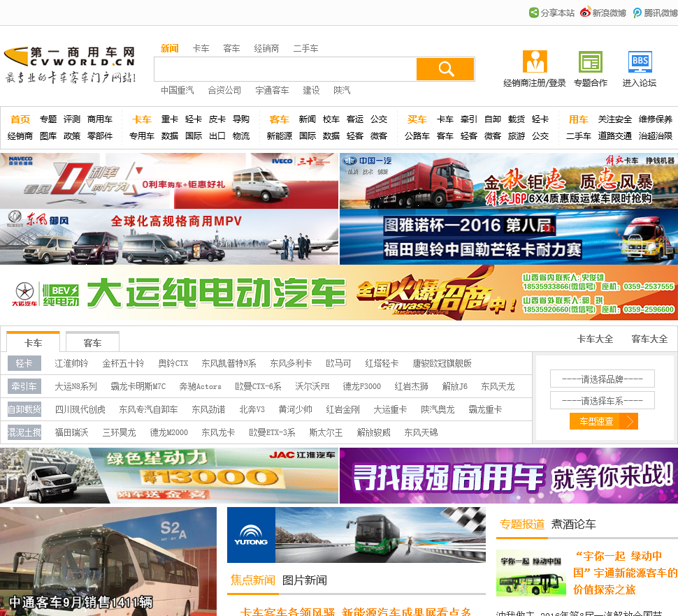
Task: Select 客车 search category tab
Action: click(x=231, y=48)
